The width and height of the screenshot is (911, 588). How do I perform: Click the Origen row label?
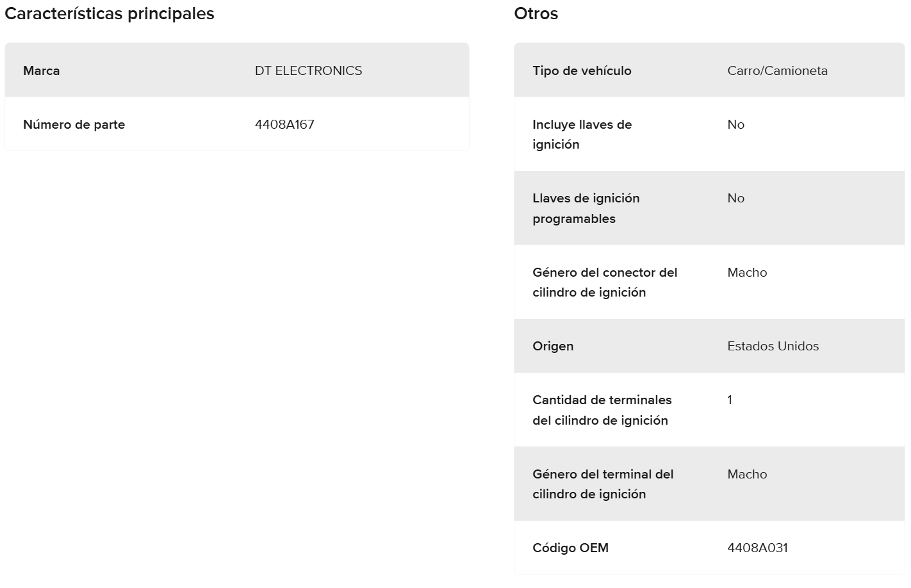[x=553, y=346]
